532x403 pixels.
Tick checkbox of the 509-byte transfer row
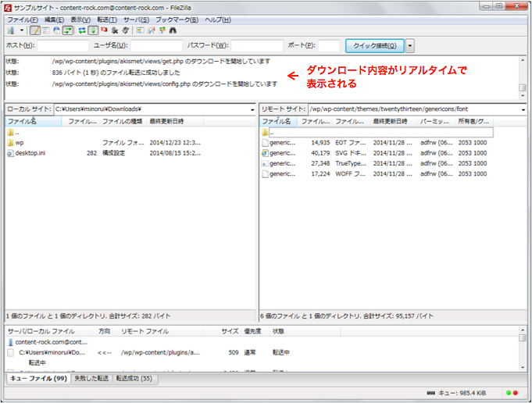point(10,353)
